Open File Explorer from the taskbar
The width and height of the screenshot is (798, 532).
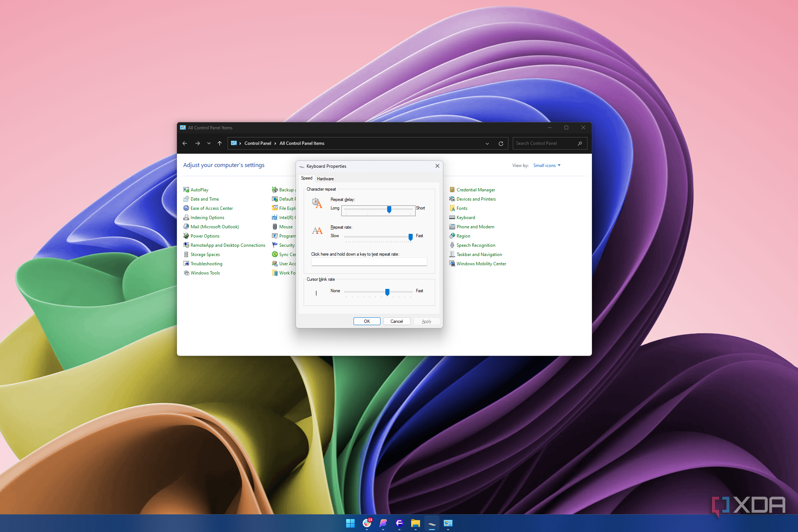pos(415,523)
